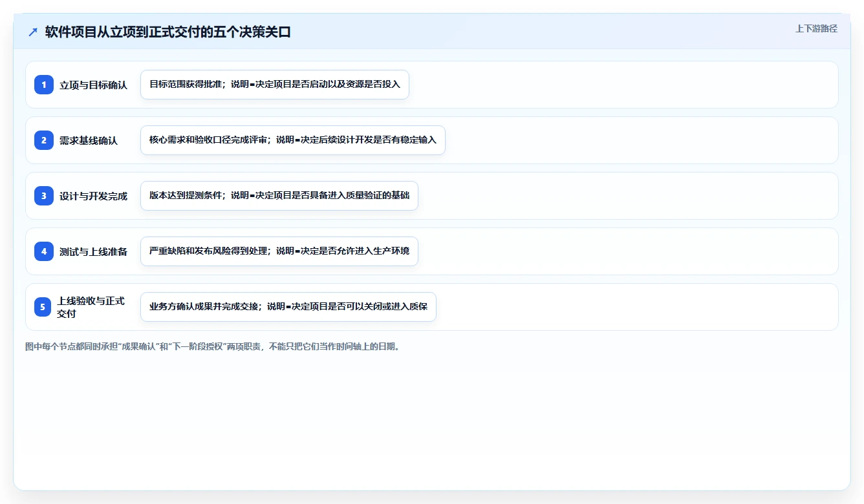This screenshot has height=504, width=864.
Task: Click the 测试与上线准备 step label
Action: 93,251
